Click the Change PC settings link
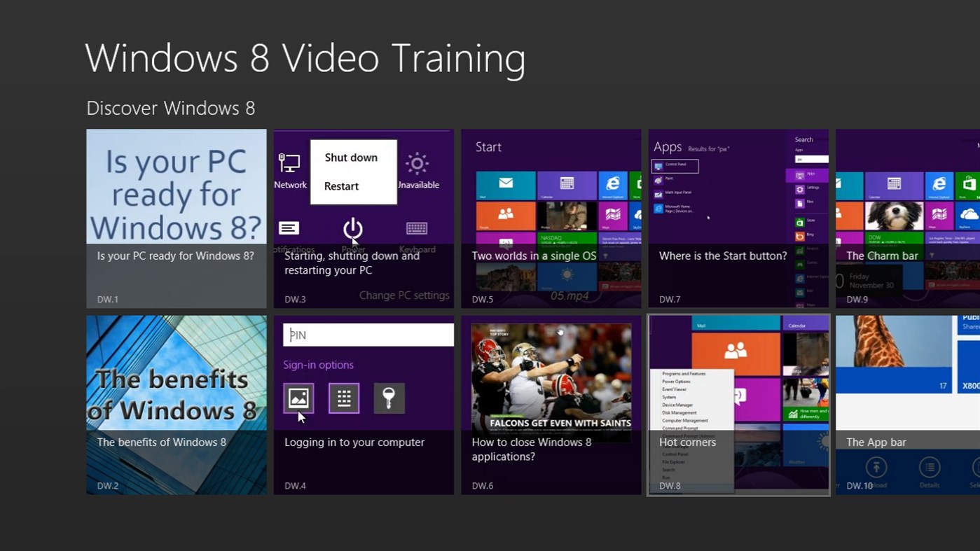Image resolution: width=980 pixels, height=551 pixels. tap(406, 295)
